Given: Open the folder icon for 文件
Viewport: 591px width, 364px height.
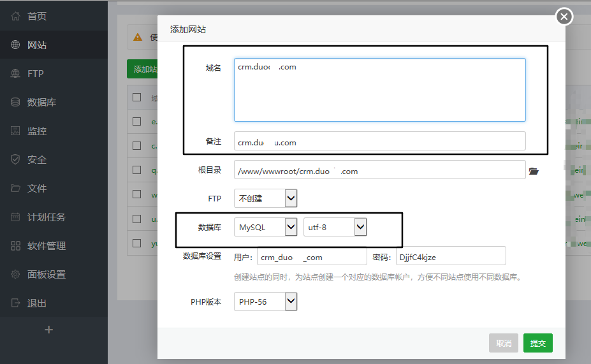Looking at the screenshot, I should (x=15, y=187).
